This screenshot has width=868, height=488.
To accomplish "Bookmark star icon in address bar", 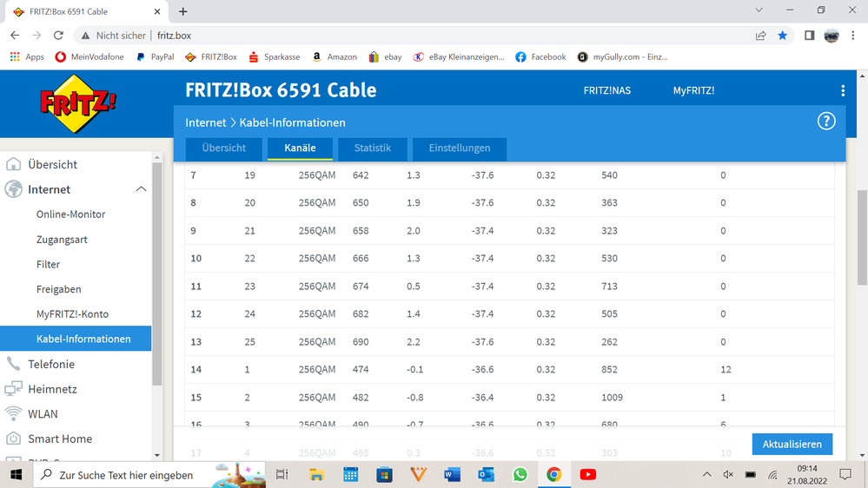I will [782, 36].
